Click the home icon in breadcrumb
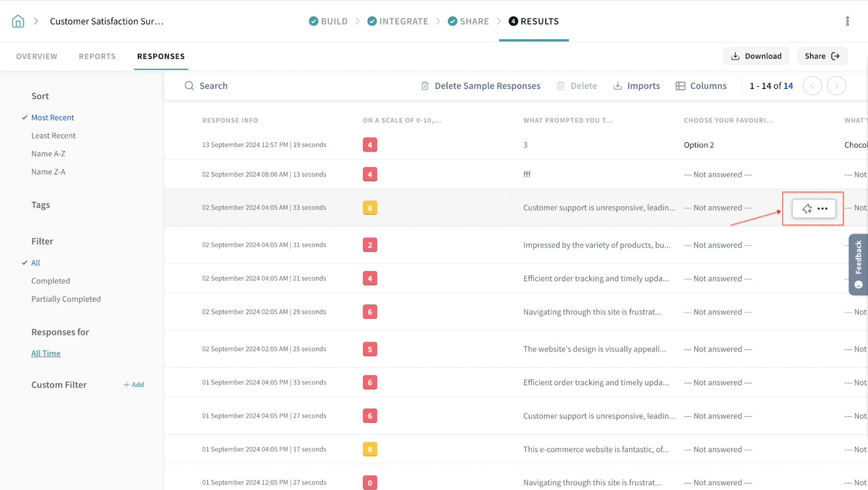The image size is (868, 490). (18, 21)
